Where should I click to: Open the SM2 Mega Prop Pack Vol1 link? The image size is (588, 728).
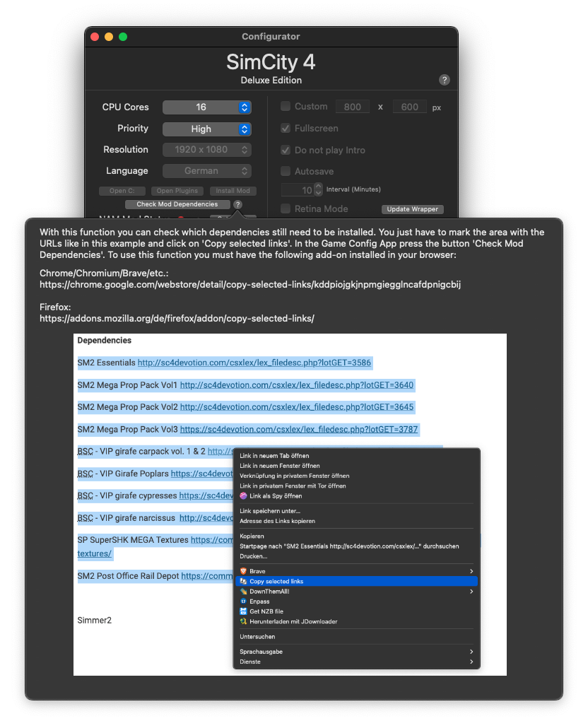click(x=297, y=385)
